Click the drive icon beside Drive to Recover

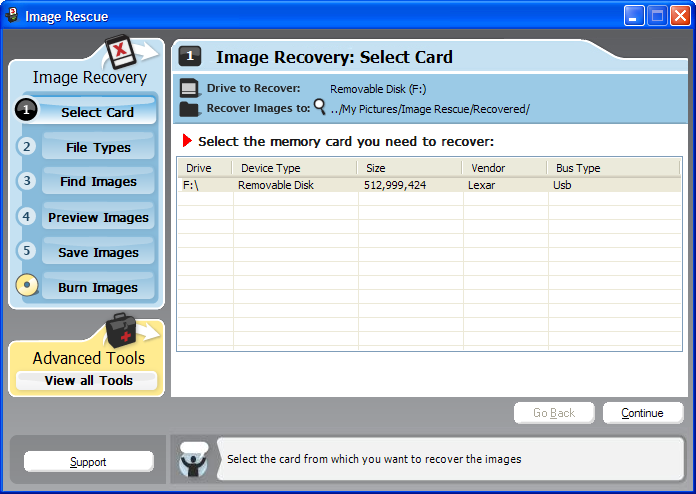pyautogui.click(x=189, y=88)
